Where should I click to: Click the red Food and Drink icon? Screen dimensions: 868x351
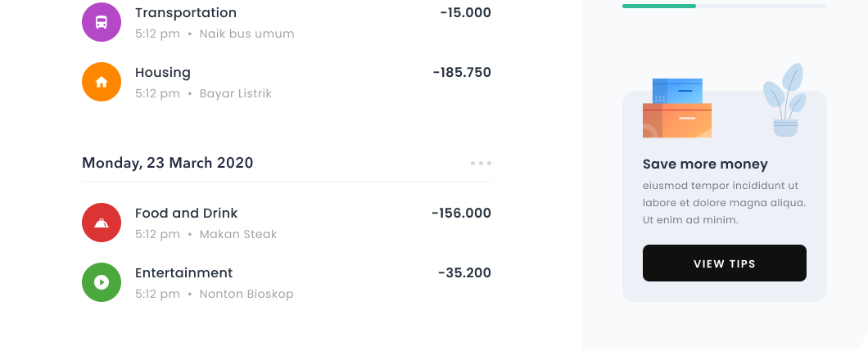[102, 223]
